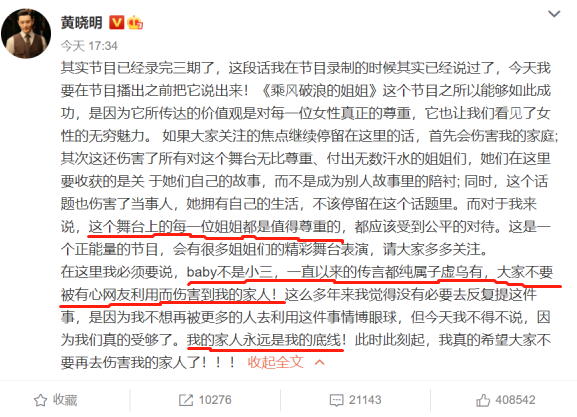Click the 黄晓明 username link
Screen dimensions: 577x417
tap(82, 23)
